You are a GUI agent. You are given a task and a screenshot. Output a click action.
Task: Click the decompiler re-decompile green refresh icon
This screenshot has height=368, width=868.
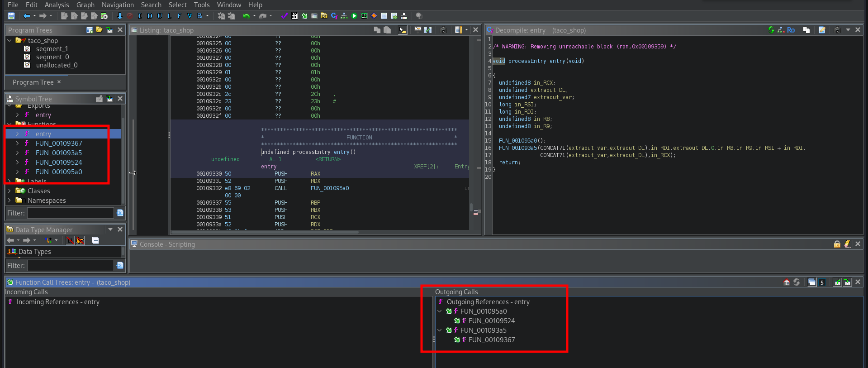pyautogui.click(x=771, y=30)
